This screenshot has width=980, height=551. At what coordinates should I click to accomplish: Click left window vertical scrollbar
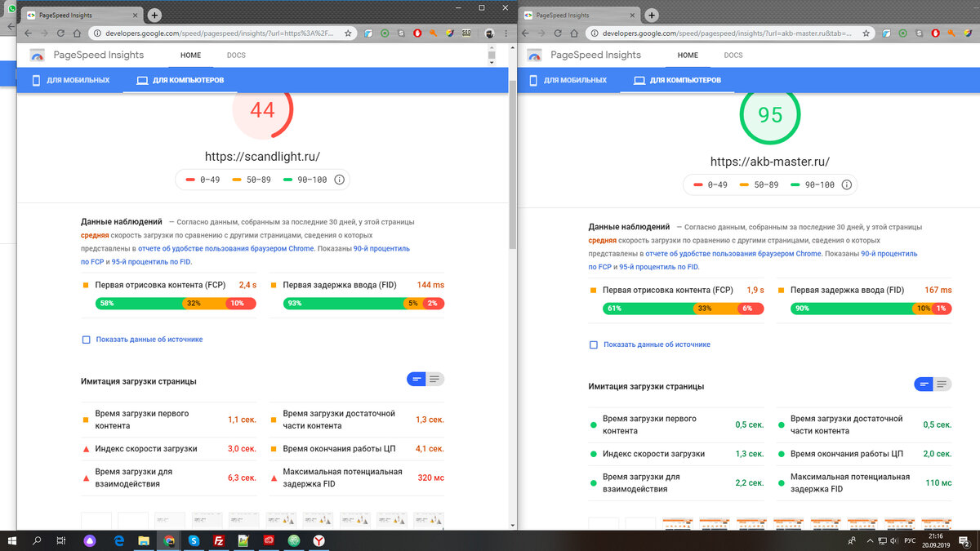[513, 163]
